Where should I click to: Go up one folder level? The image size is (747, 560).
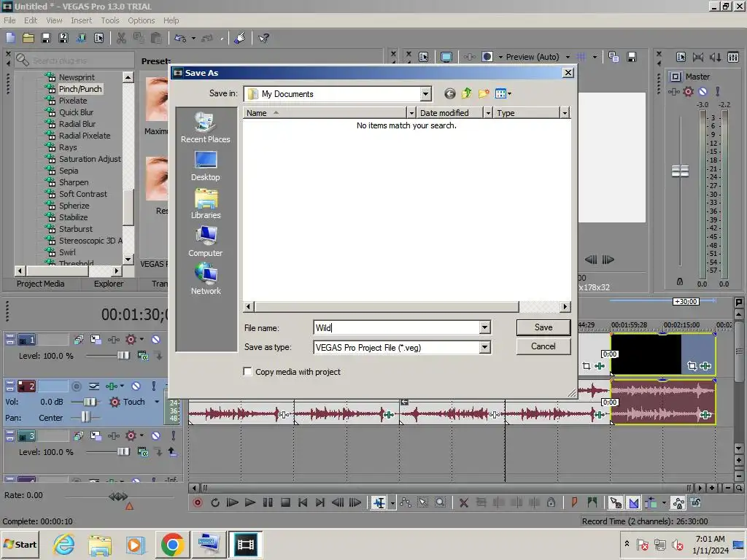467,93
